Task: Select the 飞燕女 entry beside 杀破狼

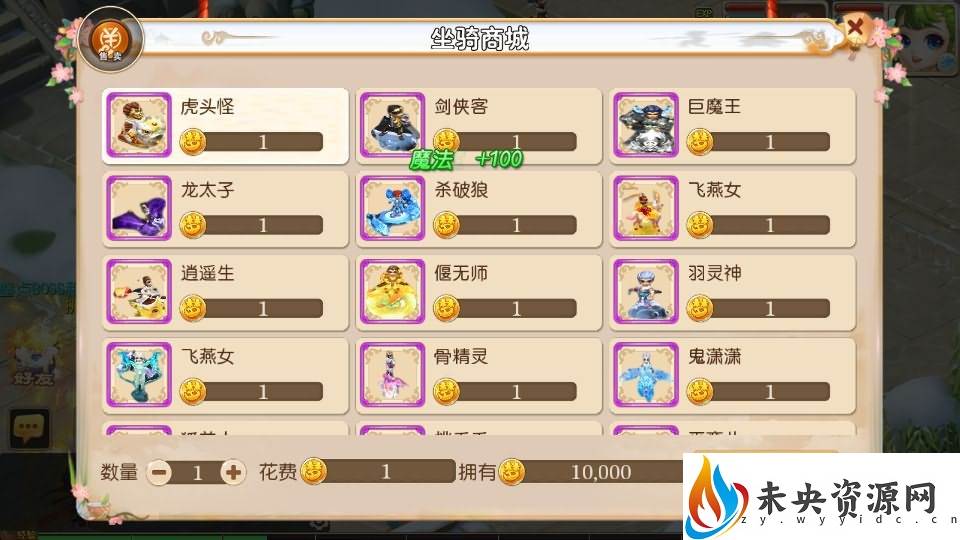Action: coord(732,209)
